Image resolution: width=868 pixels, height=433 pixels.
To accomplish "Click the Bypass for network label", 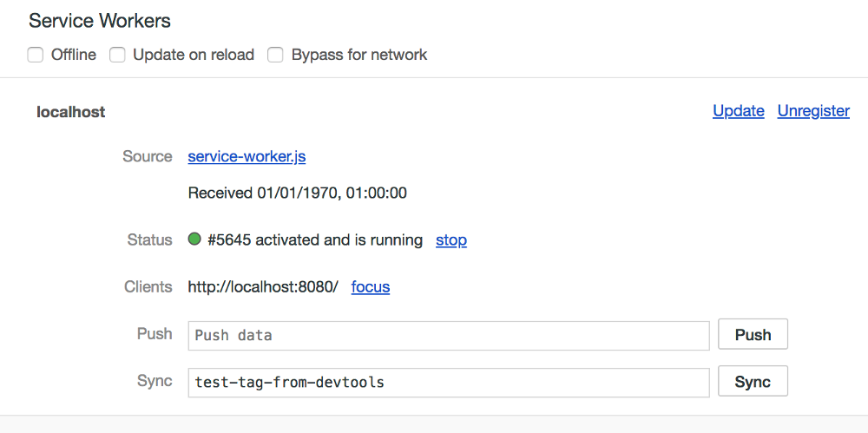I will (359, 55).
